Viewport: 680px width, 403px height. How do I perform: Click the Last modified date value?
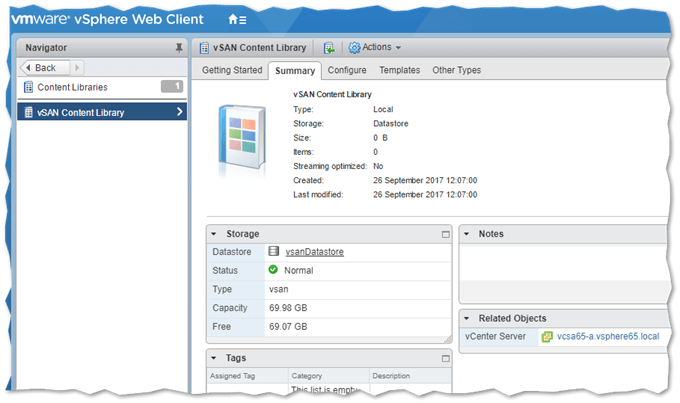point(425,195)
